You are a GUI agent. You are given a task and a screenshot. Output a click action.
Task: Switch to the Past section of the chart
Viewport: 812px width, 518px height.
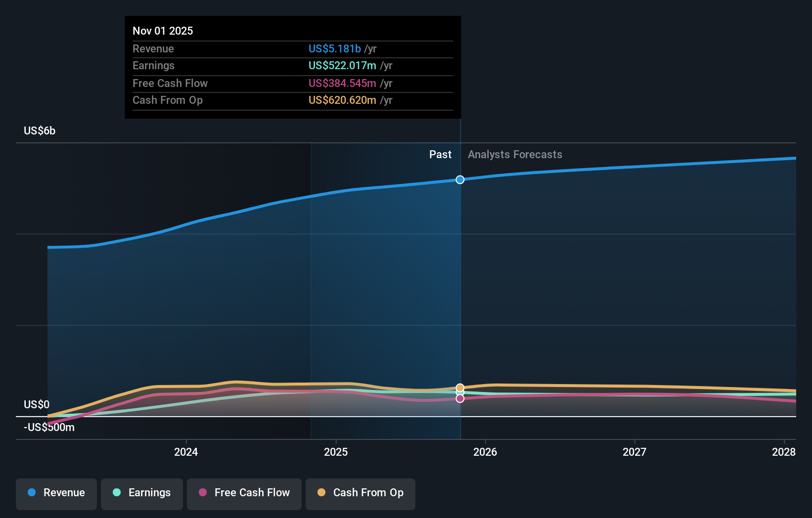[440, 154]
